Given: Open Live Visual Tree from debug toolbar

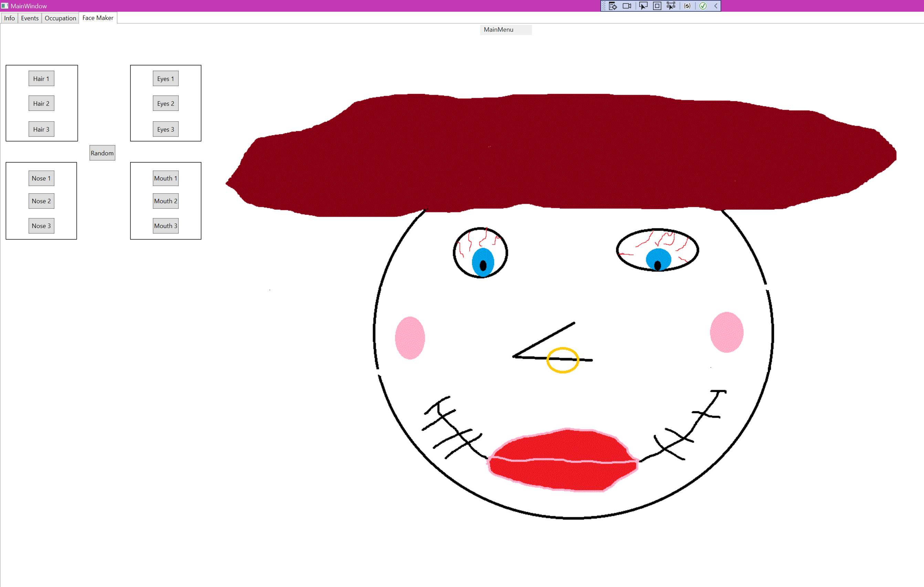Looking at the screenshot, I should pos(613,6).
